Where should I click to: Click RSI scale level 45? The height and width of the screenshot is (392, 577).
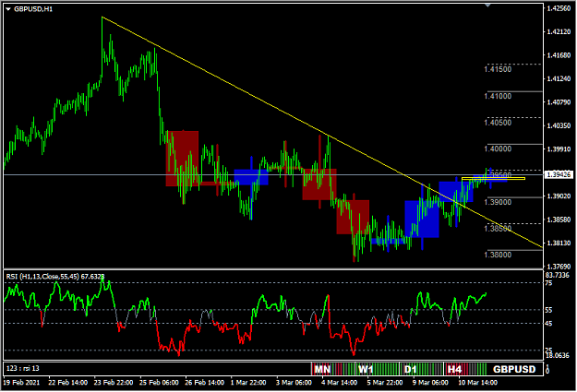(548, 324)
